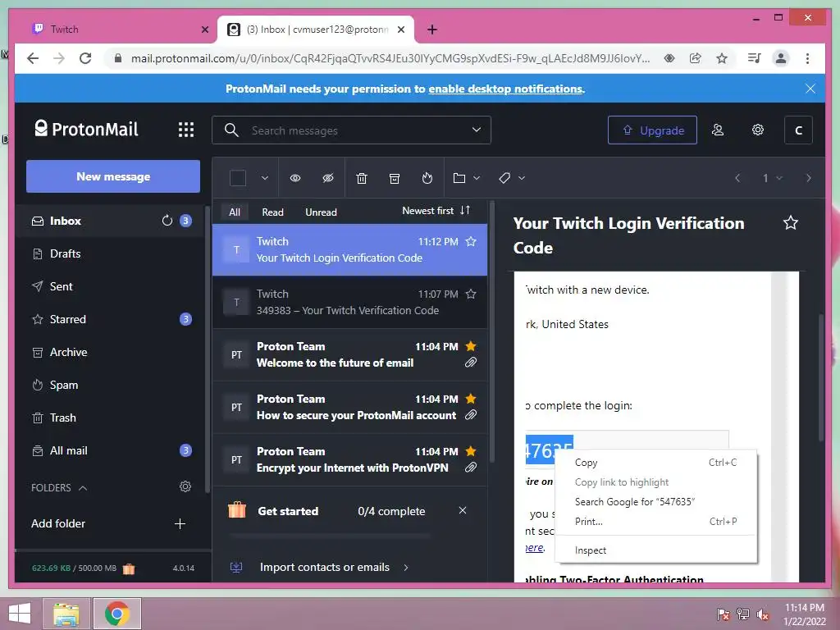
Task: Move selected mail to trash via toolbar icon
Action: 362,178
